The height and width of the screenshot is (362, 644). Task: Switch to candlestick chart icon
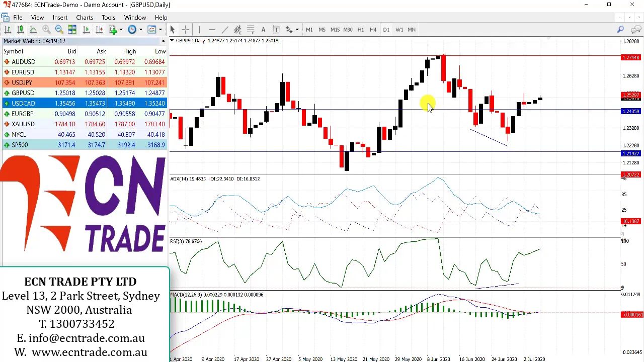tap(21, 30)
